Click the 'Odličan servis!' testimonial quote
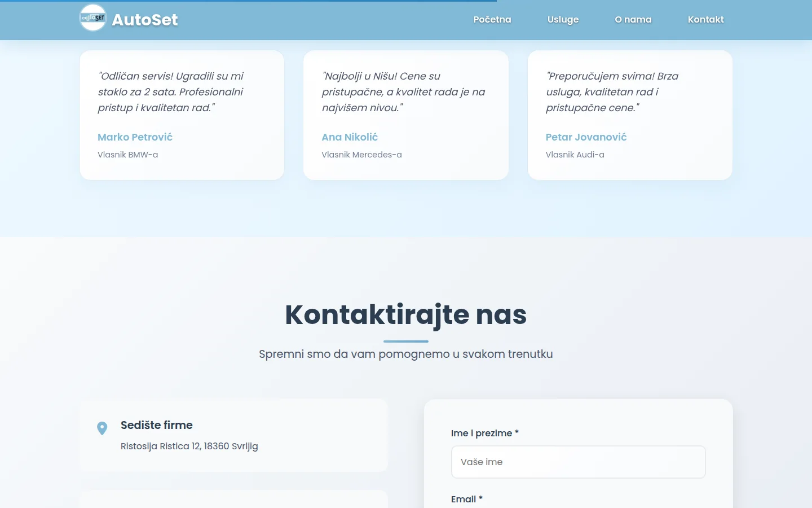812x508 pixels. click(171, 92)
